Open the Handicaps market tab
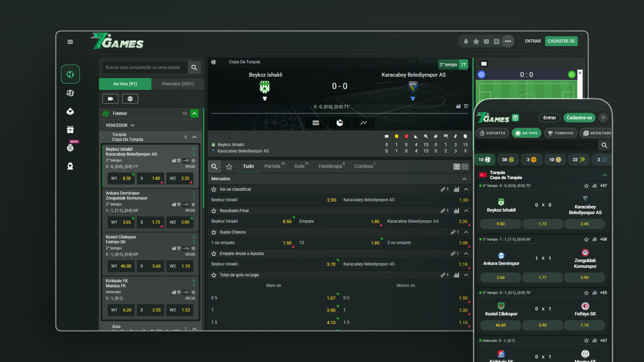644x362 pixels. [x=330, y=166]
